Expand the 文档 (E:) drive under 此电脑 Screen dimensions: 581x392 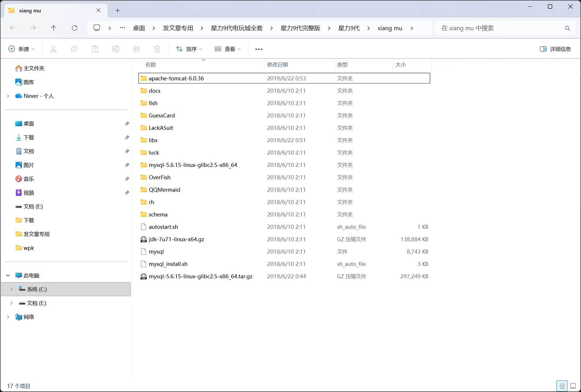11,303
